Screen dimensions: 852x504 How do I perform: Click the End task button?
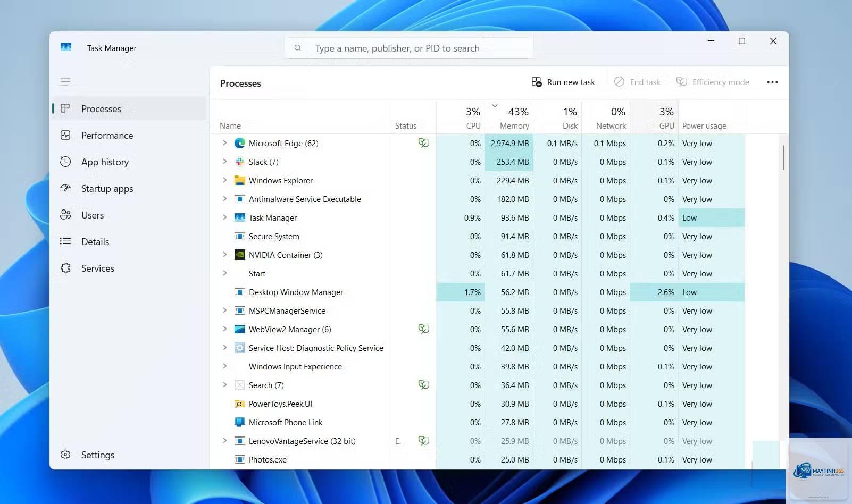coord(637,82)
